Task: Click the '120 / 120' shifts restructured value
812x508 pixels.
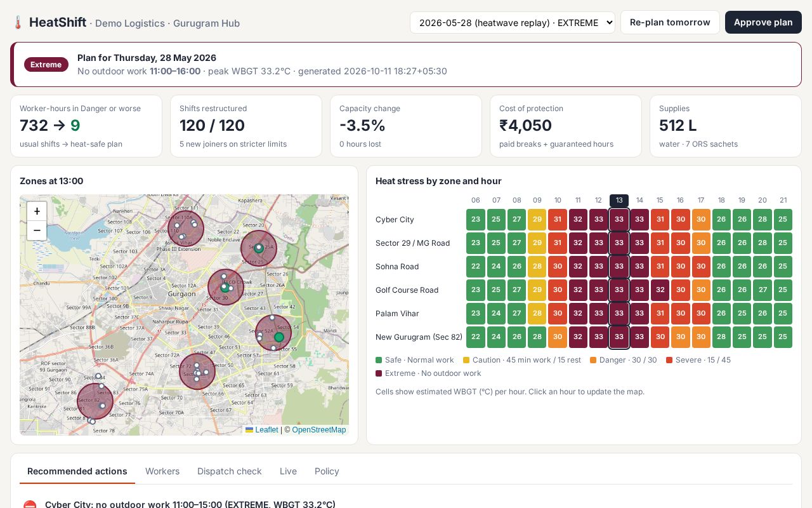Action: click(212, 126)
